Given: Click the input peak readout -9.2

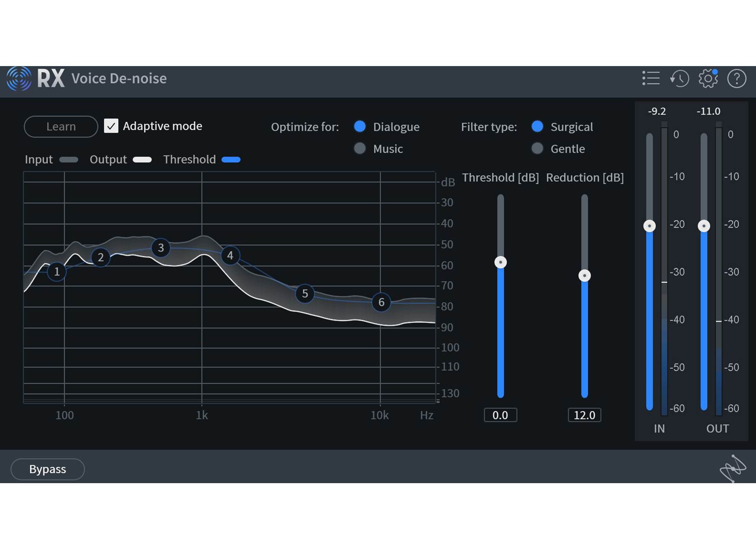Looking at the screenshot, I should [657, 111].
